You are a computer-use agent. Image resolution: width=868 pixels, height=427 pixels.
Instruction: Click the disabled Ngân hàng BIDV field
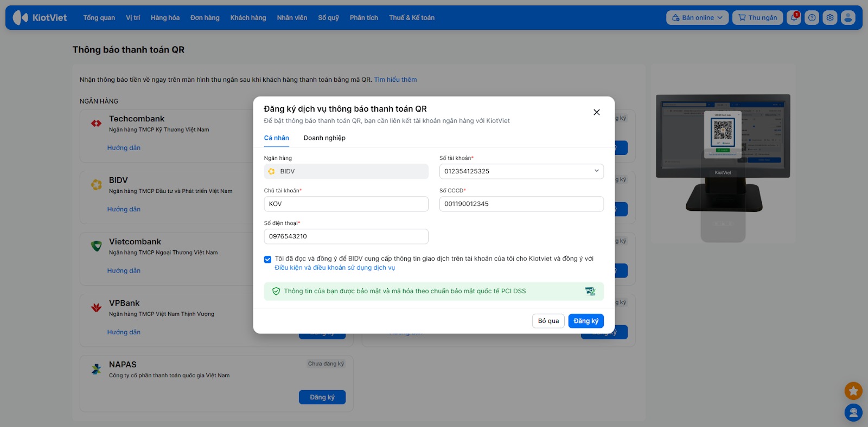[346, 171]
